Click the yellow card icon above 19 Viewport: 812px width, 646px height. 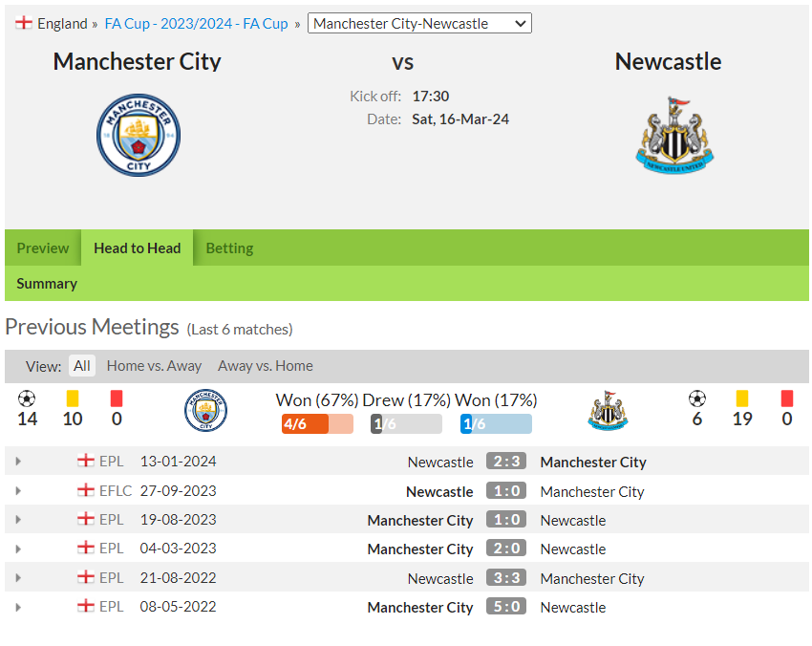tap(742, 398)
